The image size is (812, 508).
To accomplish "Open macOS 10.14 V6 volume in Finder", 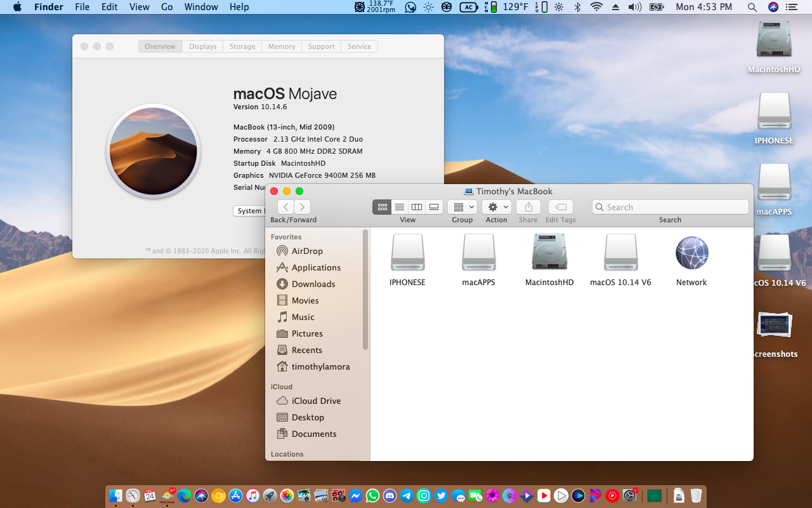I will [x=620, y=253].
